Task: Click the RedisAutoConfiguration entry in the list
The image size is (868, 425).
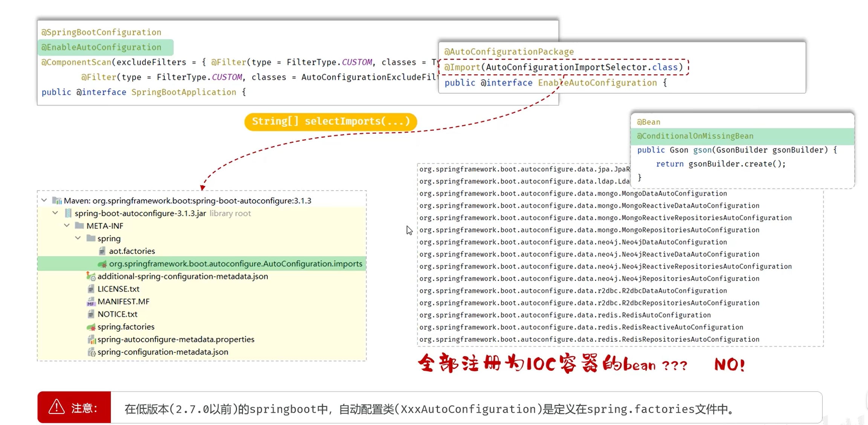Action: point(565,315)
